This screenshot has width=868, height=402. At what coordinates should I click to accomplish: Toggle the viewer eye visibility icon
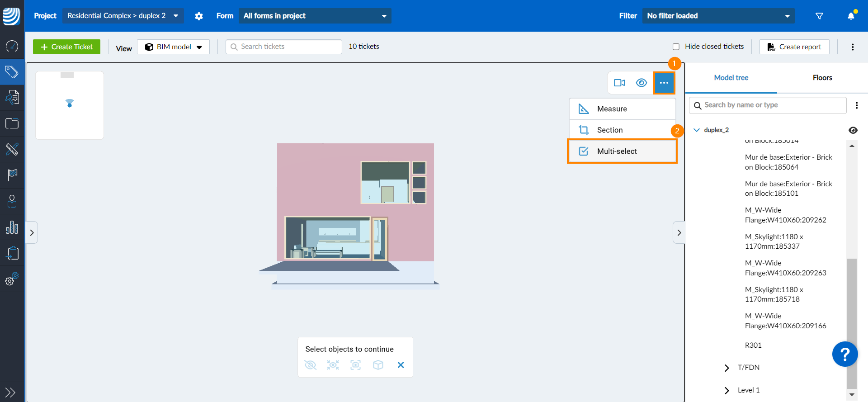[641, 83]
